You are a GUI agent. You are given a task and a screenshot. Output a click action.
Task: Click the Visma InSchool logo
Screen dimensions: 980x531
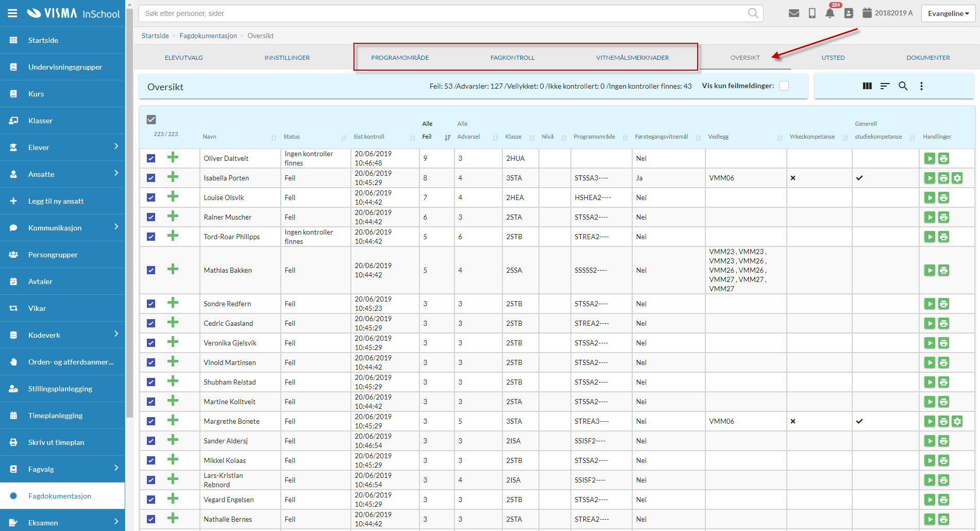[x=73, y=13]
